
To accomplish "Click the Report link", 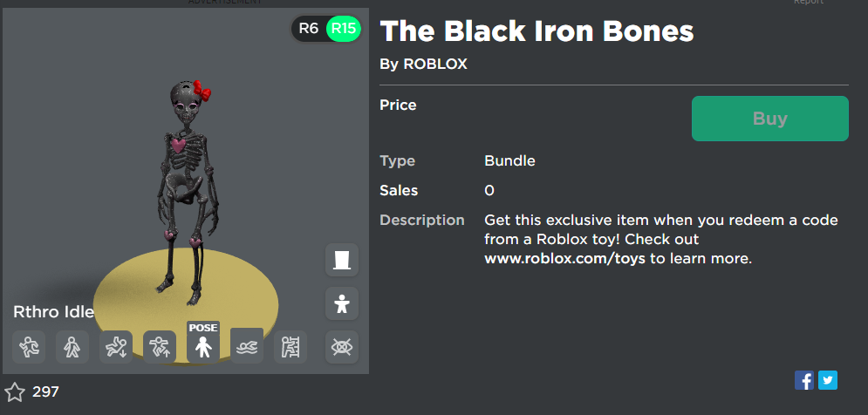I will click(808, 2).
